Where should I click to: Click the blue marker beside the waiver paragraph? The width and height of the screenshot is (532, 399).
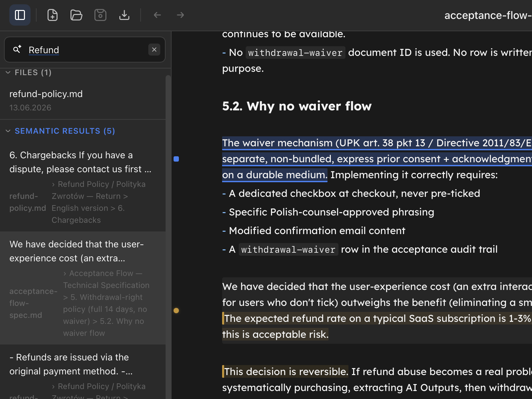click(176, 159)
